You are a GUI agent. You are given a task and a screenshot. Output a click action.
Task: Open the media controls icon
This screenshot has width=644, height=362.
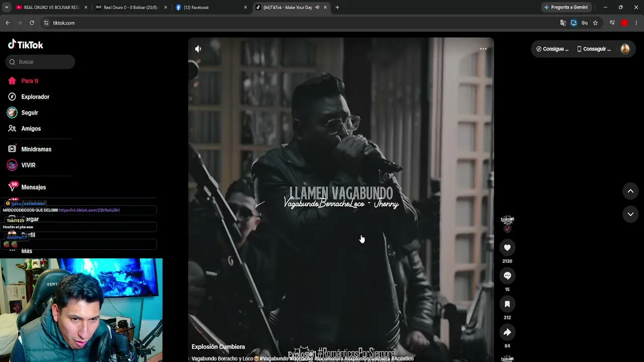click(x=612, y=23)
